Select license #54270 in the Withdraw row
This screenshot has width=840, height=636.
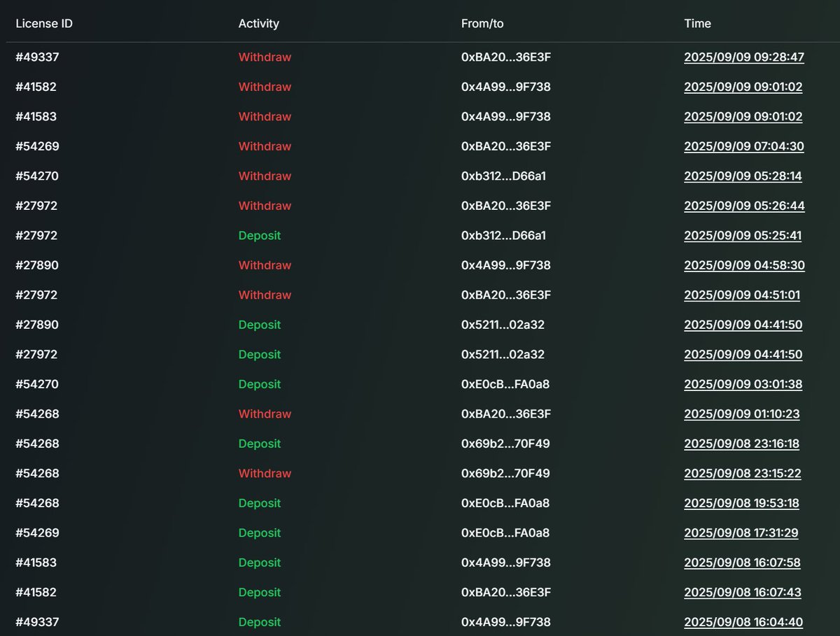(x=37, y=176)
